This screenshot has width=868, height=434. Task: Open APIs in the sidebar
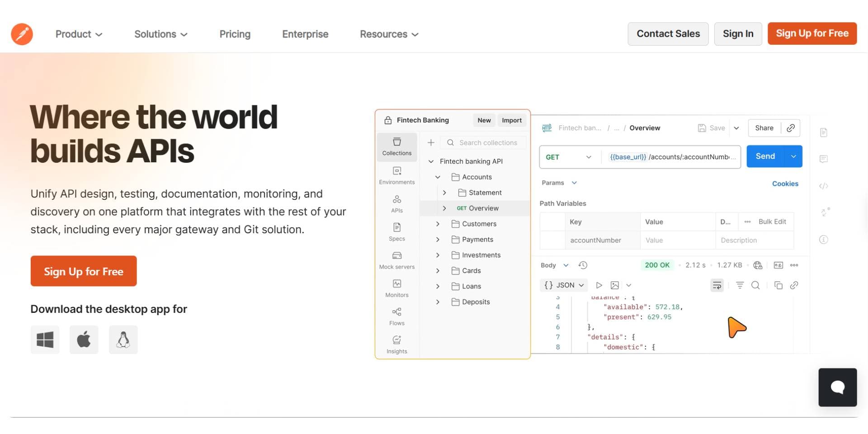tap(396, 204)
